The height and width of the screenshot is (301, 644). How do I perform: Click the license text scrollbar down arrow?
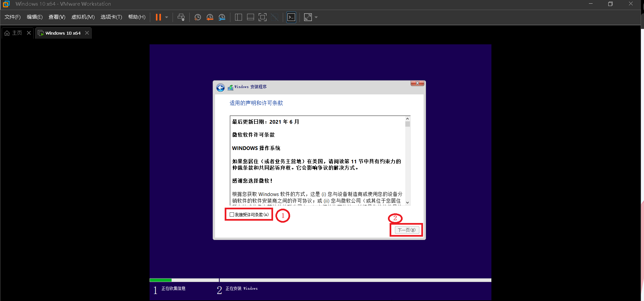[x=407, y=202]
